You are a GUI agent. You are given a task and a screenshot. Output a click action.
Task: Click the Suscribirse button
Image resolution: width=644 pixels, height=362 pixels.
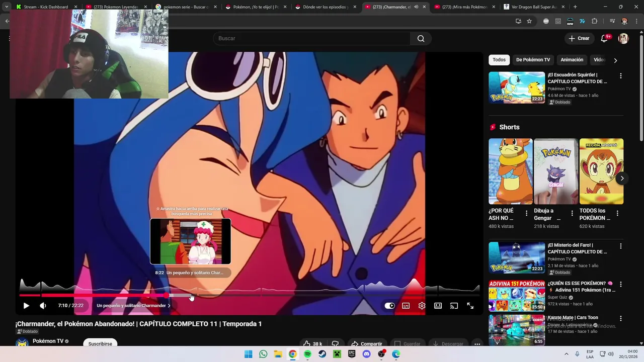(x=100, y=343)
